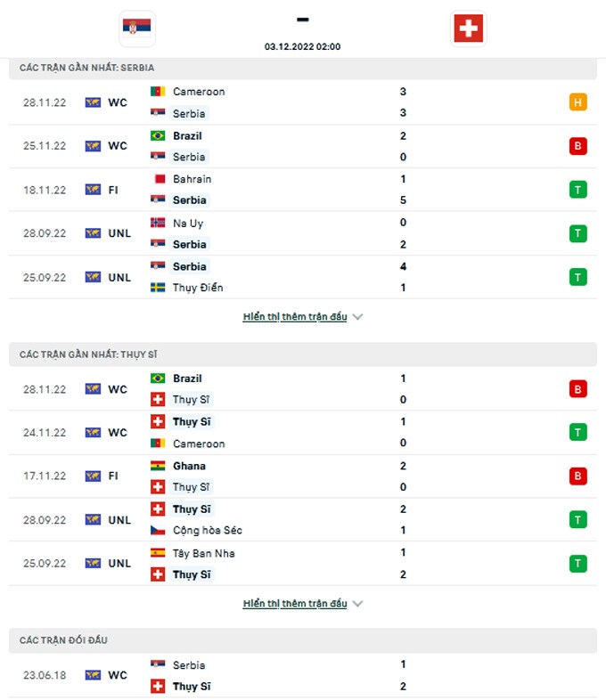Click red B badge for Brazil–Serbia match
This screenshot has height=700, width=606.
point(577,146)
